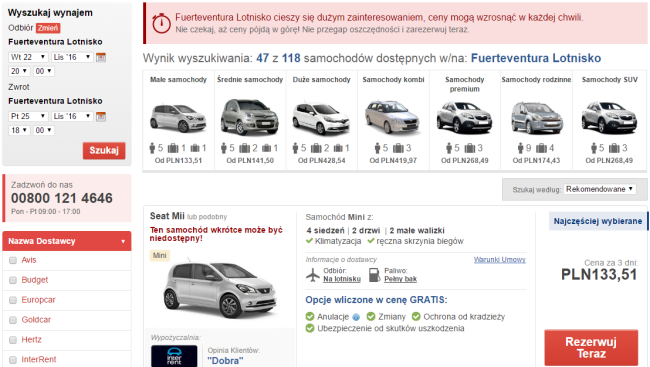Open return date calendar icon
Screen dimensions: 650x367
pyautogui.click(x=101, y=117)
